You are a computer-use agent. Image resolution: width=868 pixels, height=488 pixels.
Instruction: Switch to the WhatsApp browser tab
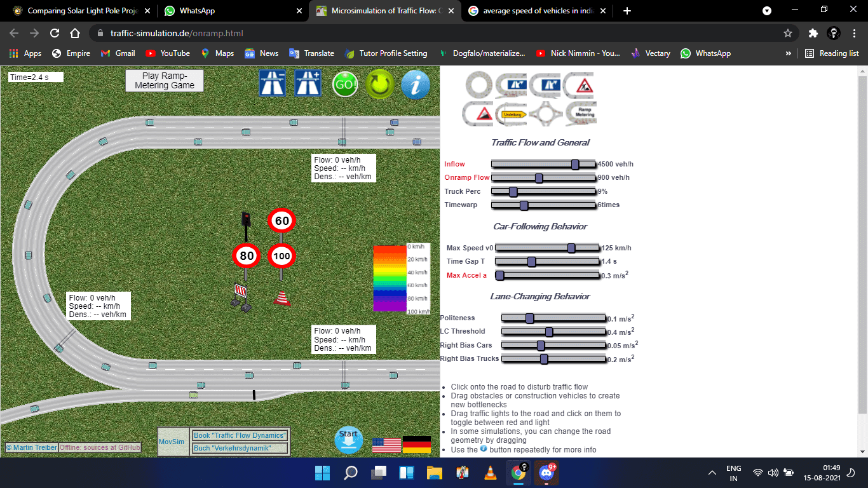[232, 11]
